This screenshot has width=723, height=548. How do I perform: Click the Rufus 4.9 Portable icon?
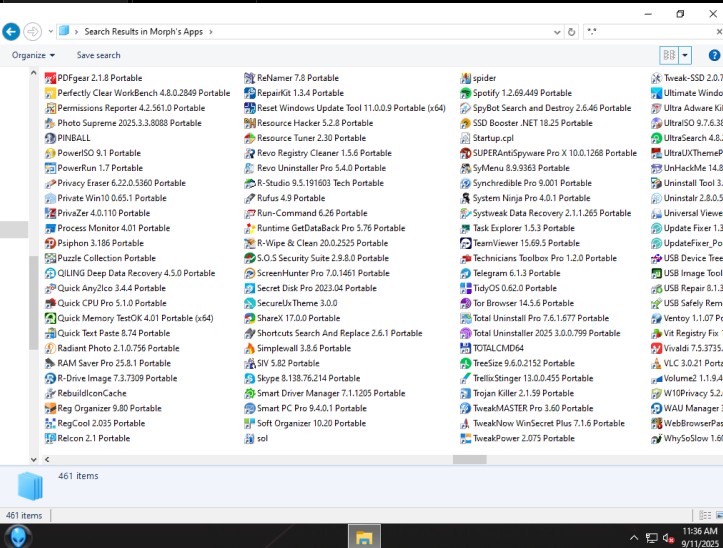tap(249, 198)
